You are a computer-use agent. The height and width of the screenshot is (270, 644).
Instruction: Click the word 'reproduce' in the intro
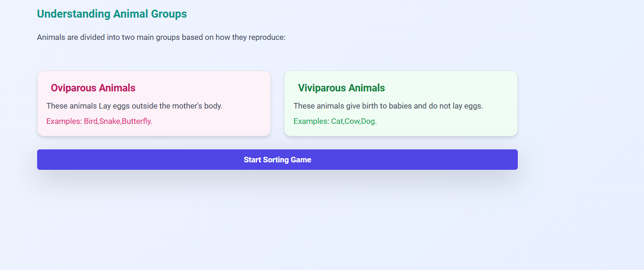coord(267,37)
